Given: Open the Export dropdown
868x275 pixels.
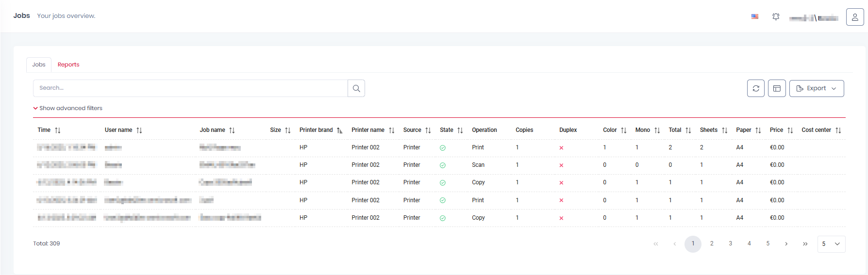Looking at the screenshot, I should pyautogui.click(x=817, y=88).
